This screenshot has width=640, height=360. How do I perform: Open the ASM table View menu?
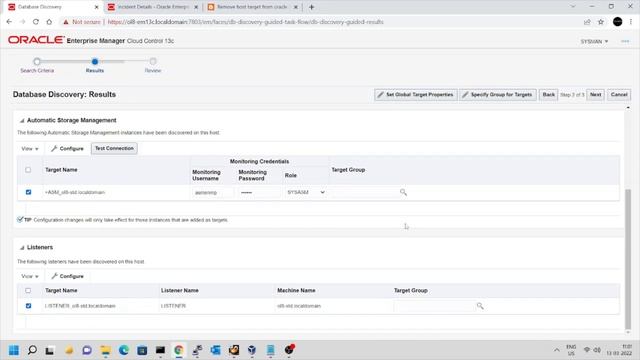[x=30, y=149]
